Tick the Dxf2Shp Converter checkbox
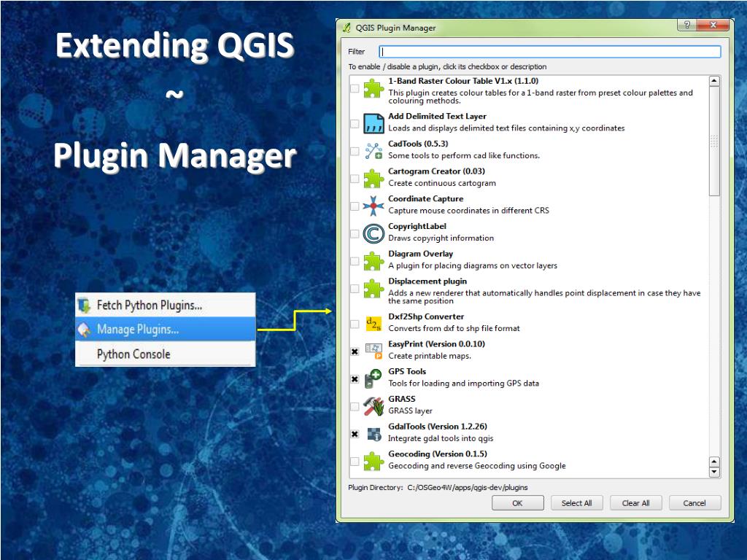This screenshot has width=747, height=560. point(355,324)
